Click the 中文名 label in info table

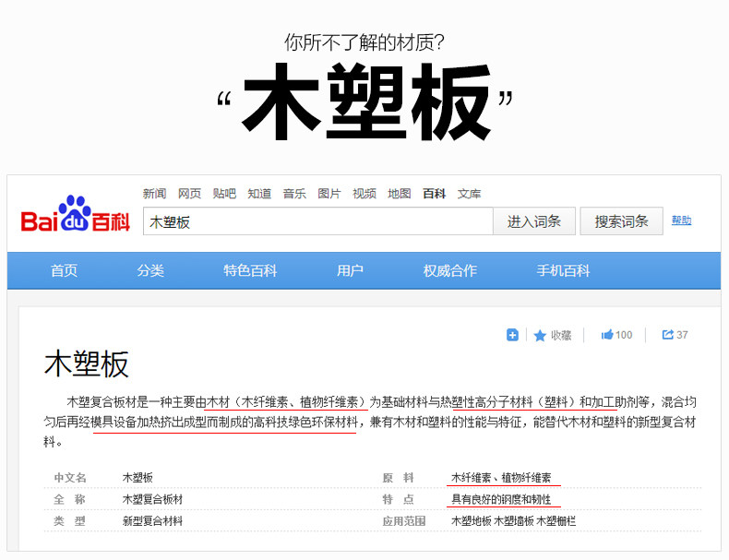(x=70, y=478)
